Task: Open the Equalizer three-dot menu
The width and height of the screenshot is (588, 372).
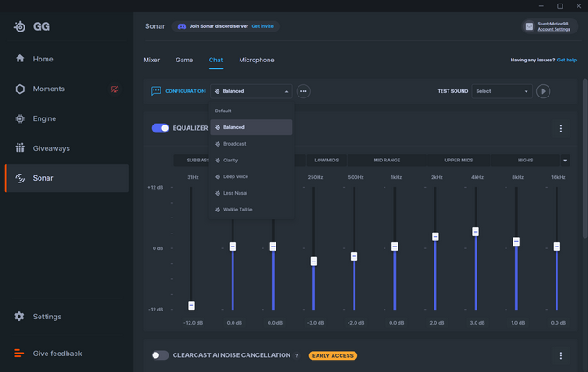Action: pyautogui.click(x=561, y=129)
